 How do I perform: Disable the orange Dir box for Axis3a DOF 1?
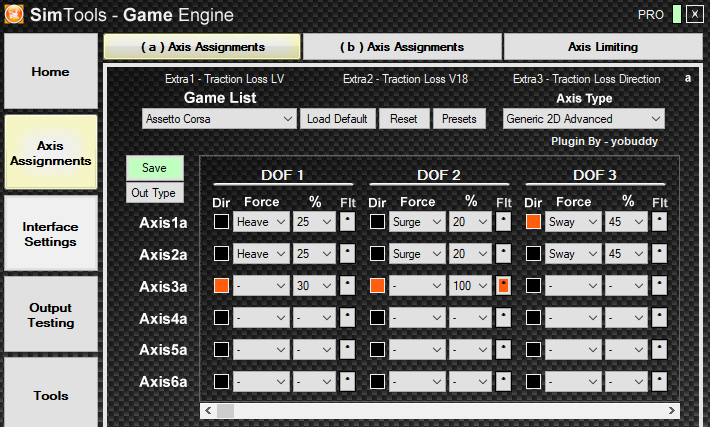[x=221, y=286]
